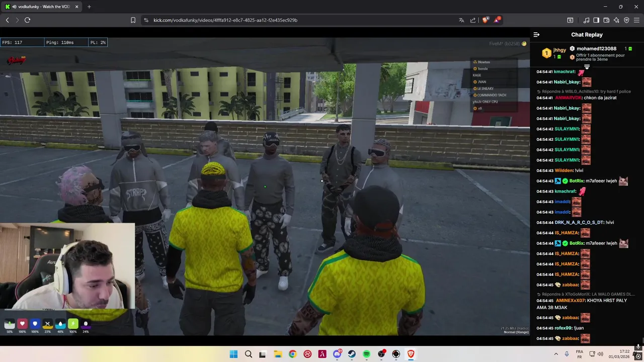The width and height of the screenshot is (644, 362).
Task: Show hidden system tray icons
Action: point(556,354)
